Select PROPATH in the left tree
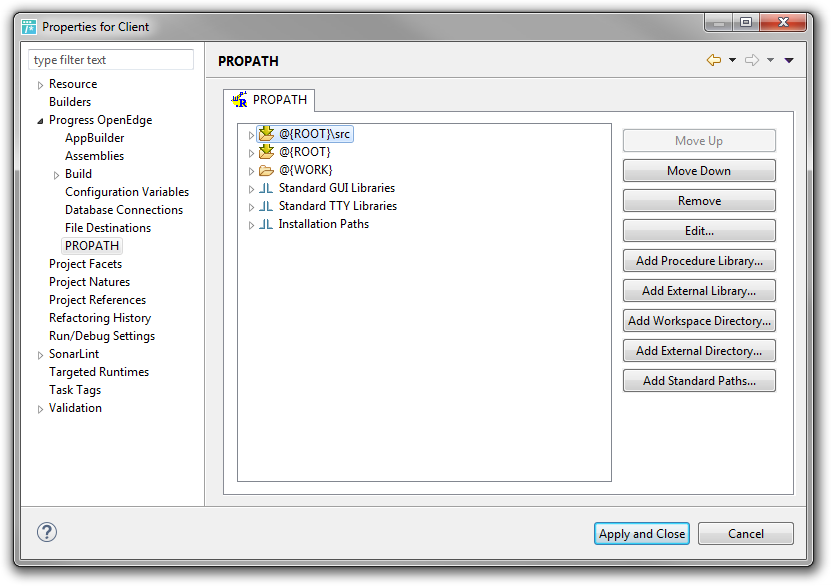 pos(92,246)
